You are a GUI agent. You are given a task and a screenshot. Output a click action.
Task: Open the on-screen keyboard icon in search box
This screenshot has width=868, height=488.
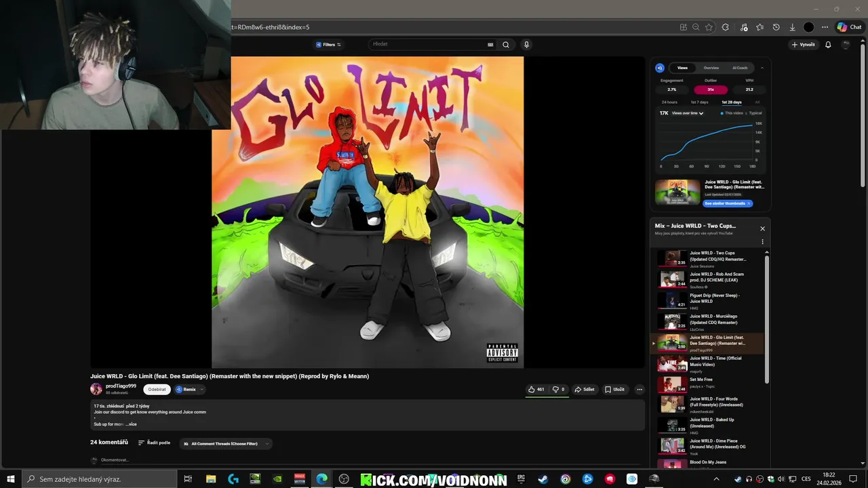click(x=490, y=45)
